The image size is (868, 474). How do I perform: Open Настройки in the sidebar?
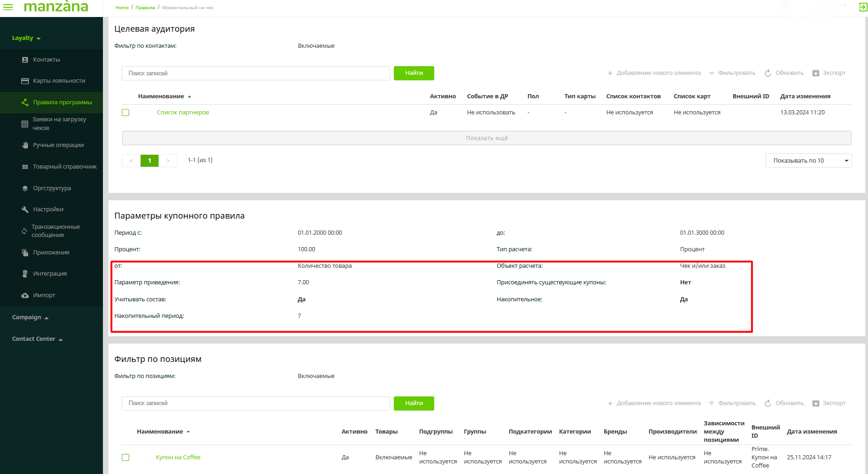tap(48, 209)
